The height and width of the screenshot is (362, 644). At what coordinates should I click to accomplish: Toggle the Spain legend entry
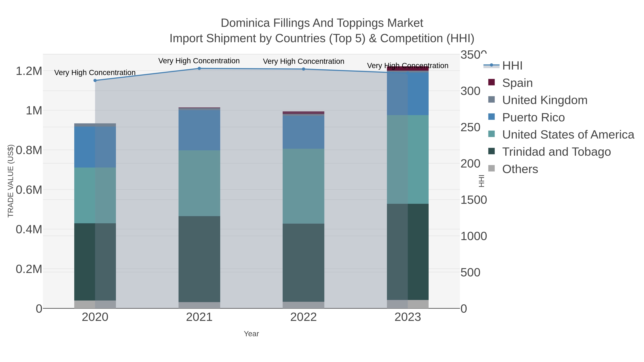click(510, 83)
